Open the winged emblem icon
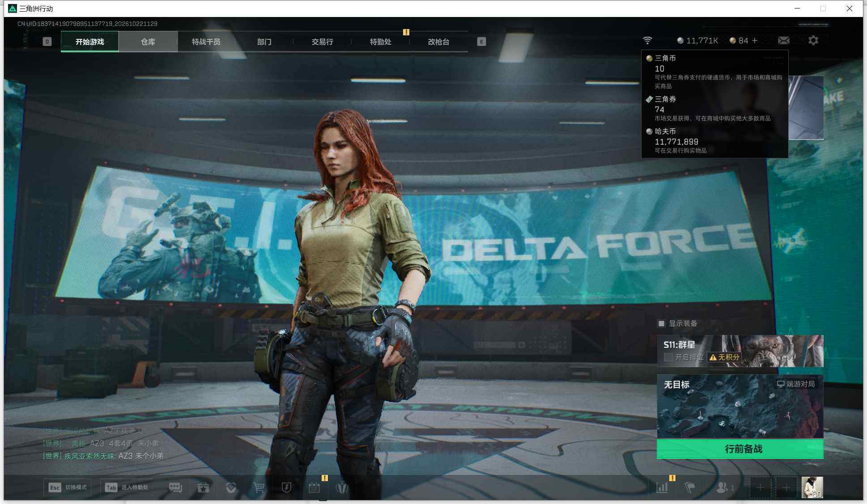867x504 pixels. pyautogui.click(x=342, y=487)
